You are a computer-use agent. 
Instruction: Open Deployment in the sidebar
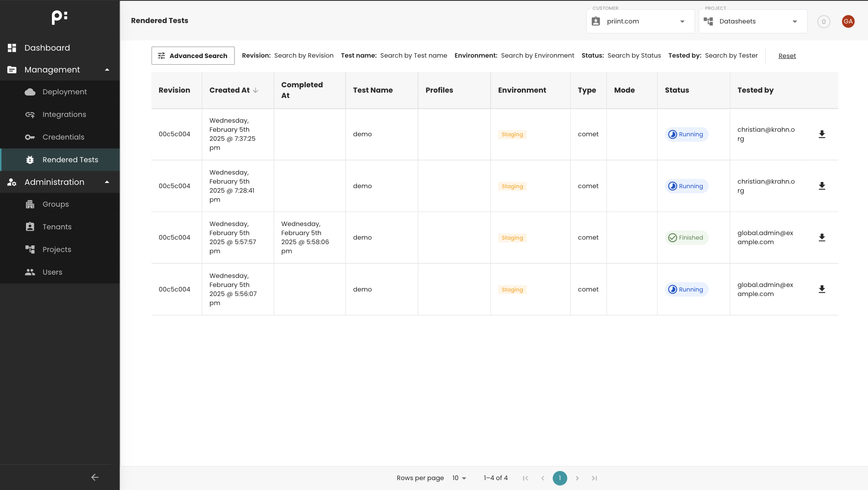tap(65, 92)
